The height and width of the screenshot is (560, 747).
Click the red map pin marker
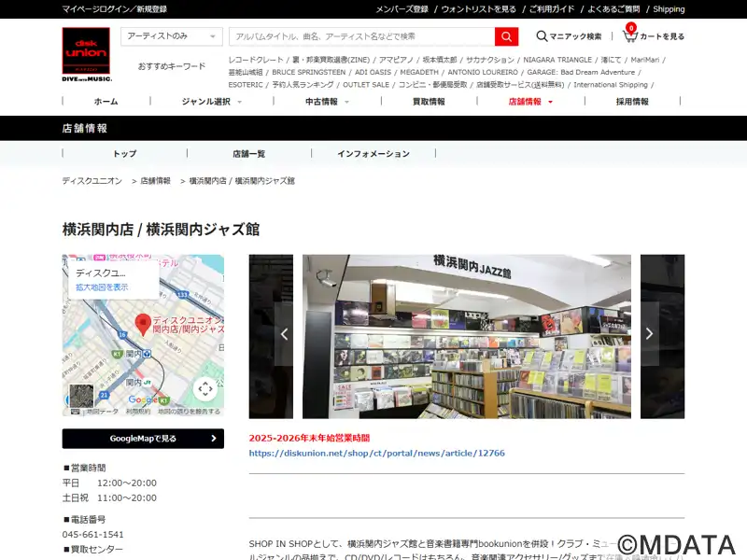(143, 325)
